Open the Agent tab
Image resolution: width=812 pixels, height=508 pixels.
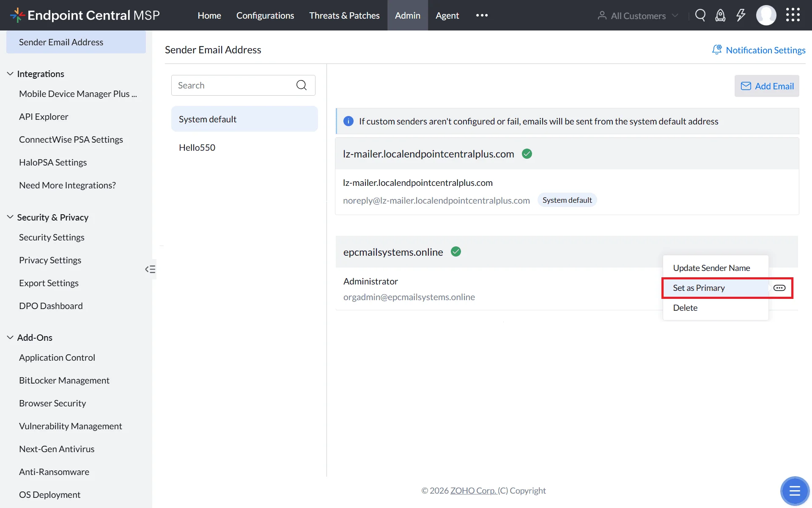click(447, 15)
